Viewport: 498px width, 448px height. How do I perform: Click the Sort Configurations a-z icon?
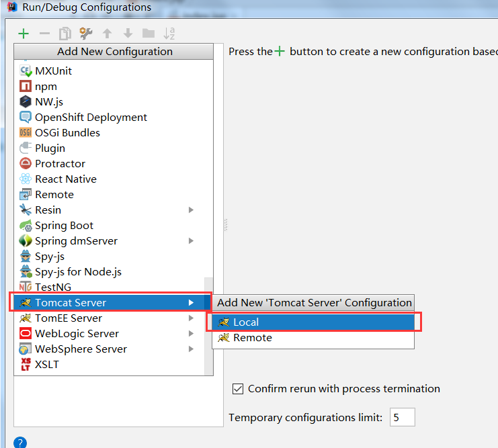coord(169,34)
